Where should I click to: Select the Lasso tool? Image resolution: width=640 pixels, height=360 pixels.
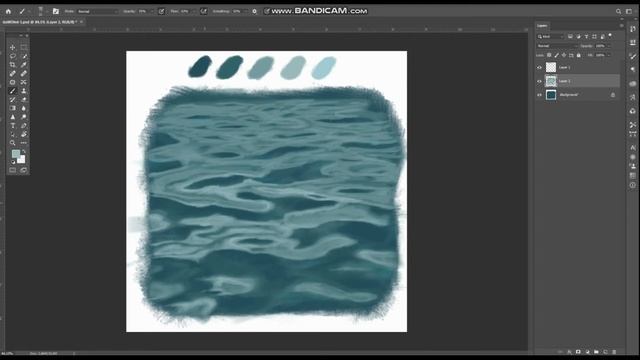coord(13,56)
